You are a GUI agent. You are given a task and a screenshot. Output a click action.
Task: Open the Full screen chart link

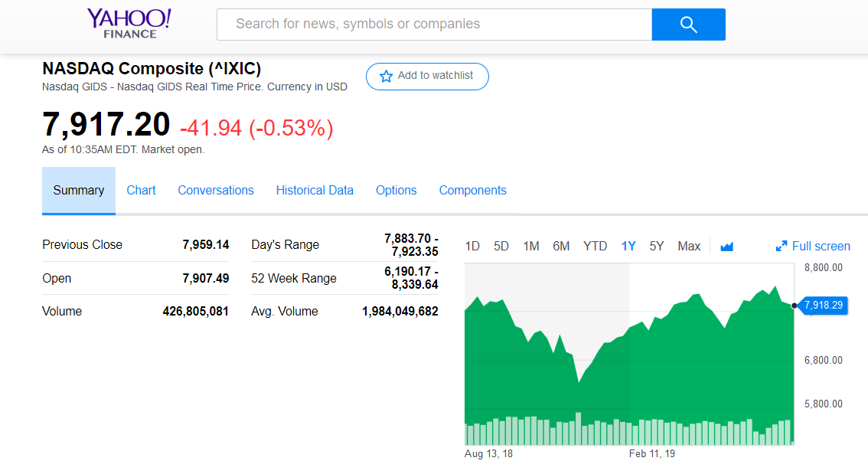(813, 246)
